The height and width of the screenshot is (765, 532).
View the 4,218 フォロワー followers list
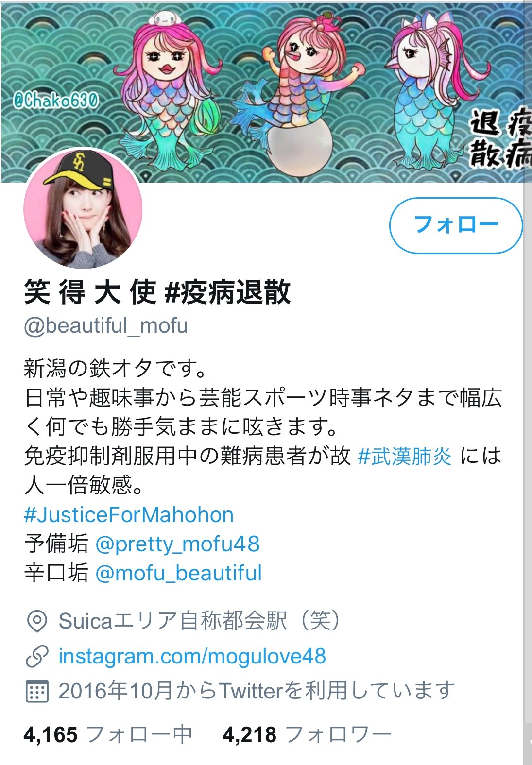click(307, 735)
